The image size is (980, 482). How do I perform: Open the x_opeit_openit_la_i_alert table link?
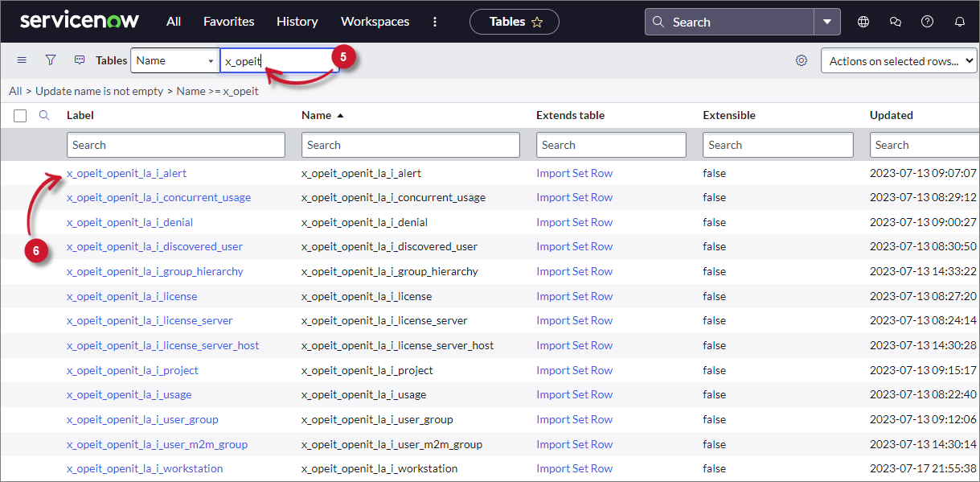[x=126, y=173]
